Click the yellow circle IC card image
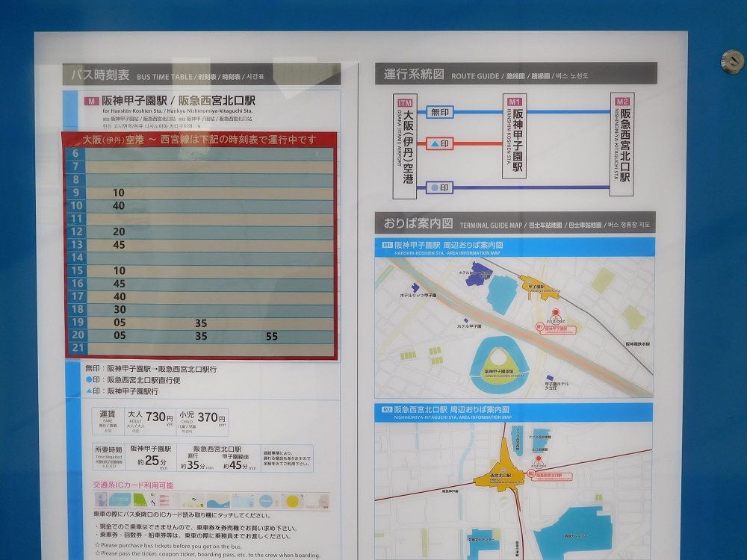 (x=292, y=501)
